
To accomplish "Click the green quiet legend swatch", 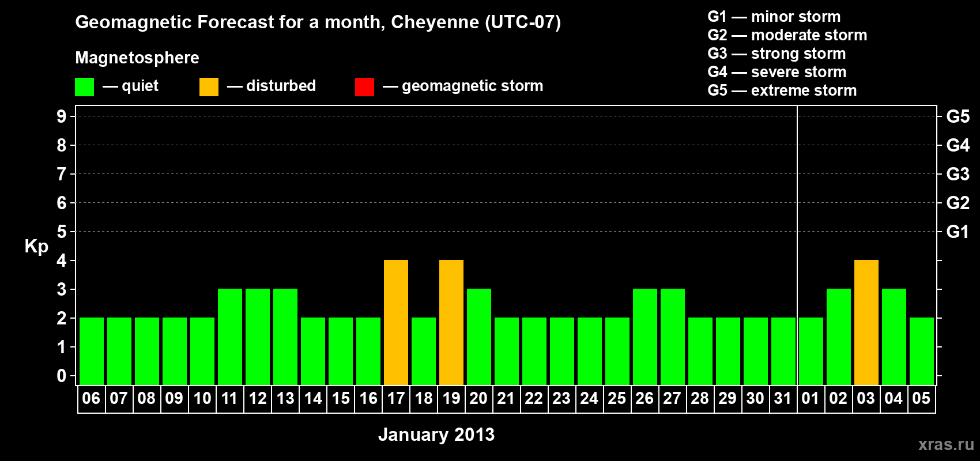I will click(84, 87).
